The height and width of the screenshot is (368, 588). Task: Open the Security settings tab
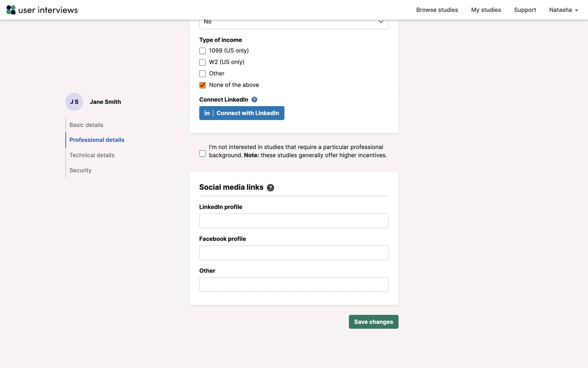click(x=80, y=170)
